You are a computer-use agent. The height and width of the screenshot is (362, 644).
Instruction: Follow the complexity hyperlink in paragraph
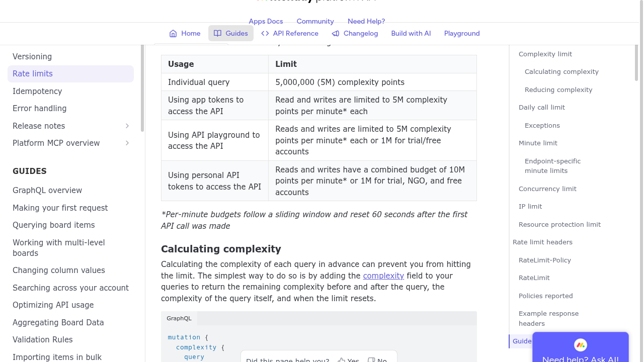coord(383,276)
